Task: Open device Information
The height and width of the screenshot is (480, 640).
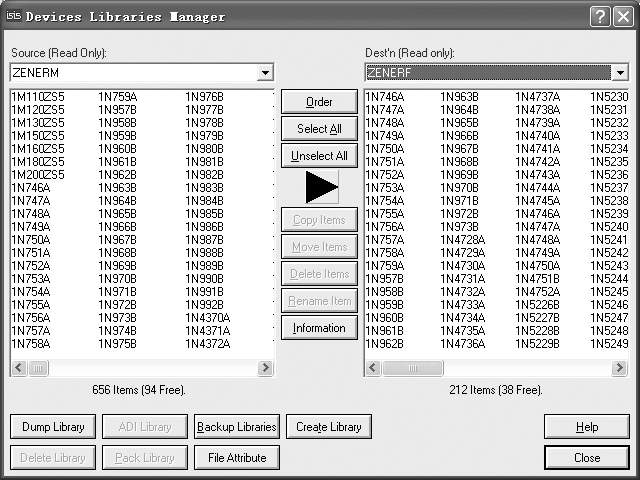Action: tap(319, 328)
